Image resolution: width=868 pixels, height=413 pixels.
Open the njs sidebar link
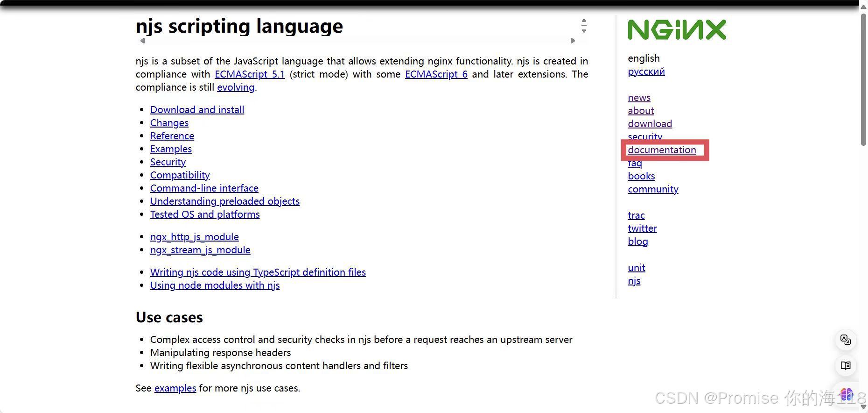[x=634, y=281]
